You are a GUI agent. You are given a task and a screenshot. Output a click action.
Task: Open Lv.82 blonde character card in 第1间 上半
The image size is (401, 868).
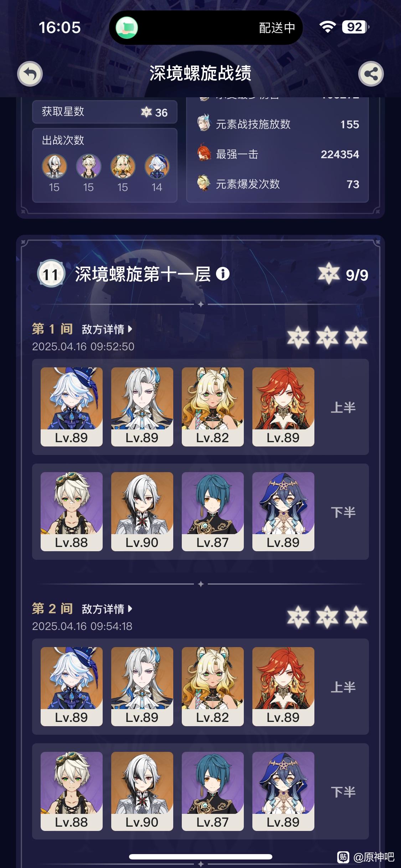(213, 407)
